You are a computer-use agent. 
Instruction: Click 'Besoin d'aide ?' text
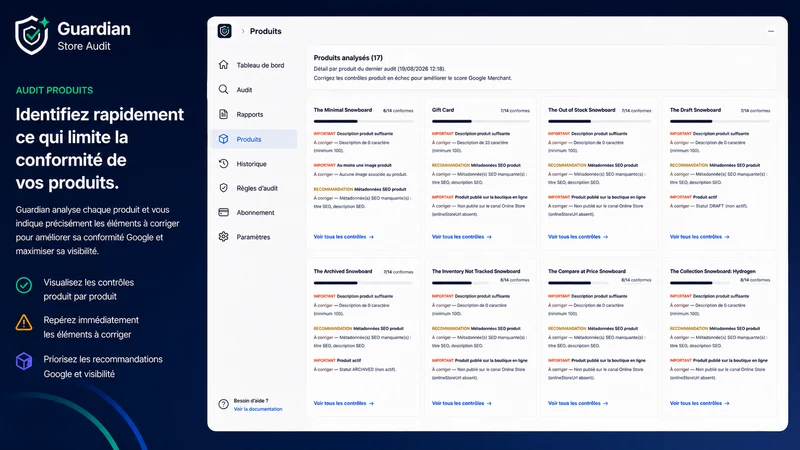[x=251, y=401]
